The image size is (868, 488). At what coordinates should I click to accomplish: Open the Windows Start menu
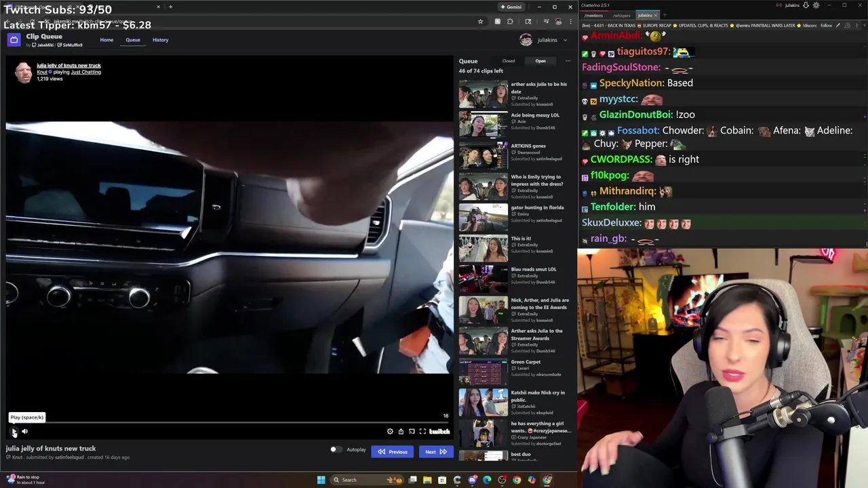pos(321,480)
